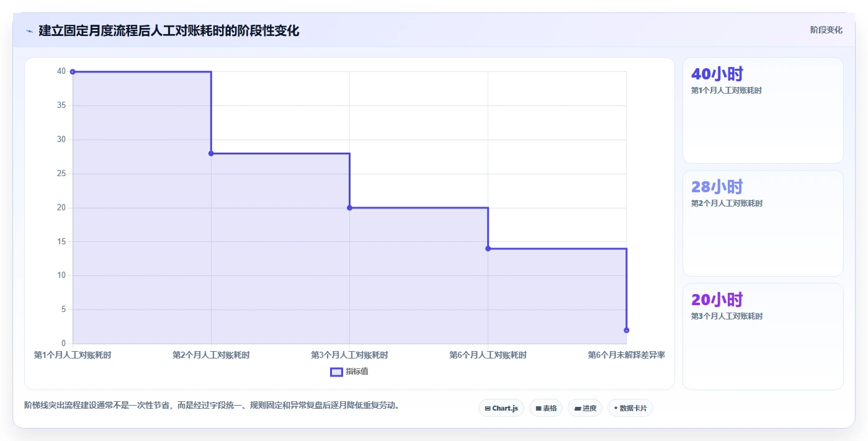
Task: Click the 第2个月人工对账耗时 caption under 28小时
Action: point(727,203)
